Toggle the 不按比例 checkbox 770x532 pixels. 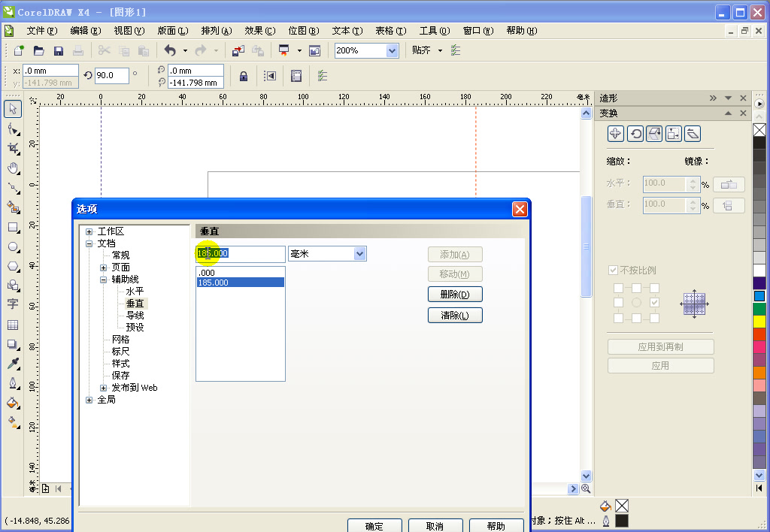[613, 270]
